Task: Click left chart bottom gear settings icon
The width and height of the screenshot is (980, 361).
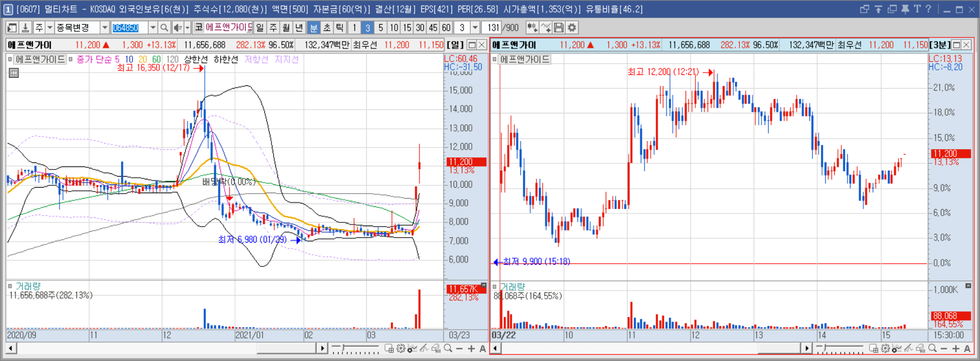Action: pos(401,348)
